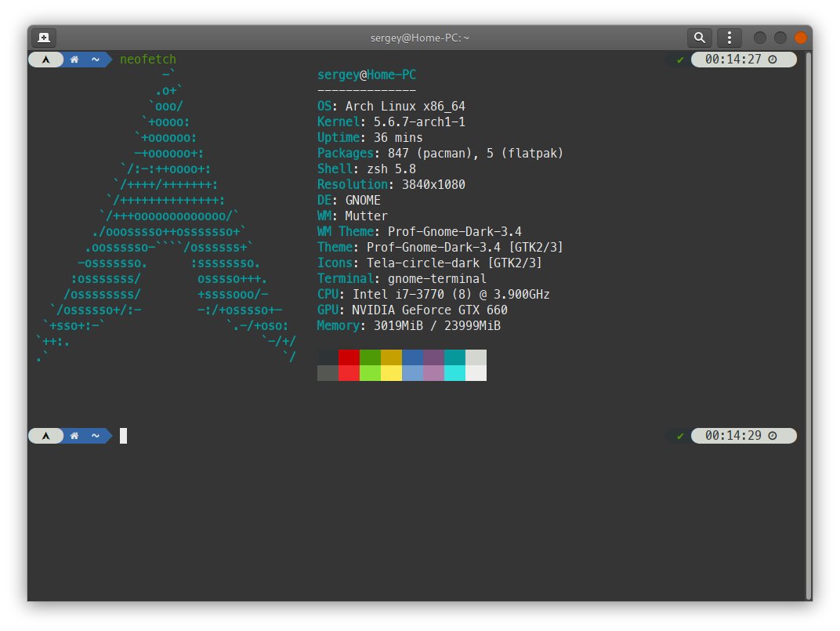Click the clock icon beside 00:14:27
840x631 pixels.
(773, 60)
